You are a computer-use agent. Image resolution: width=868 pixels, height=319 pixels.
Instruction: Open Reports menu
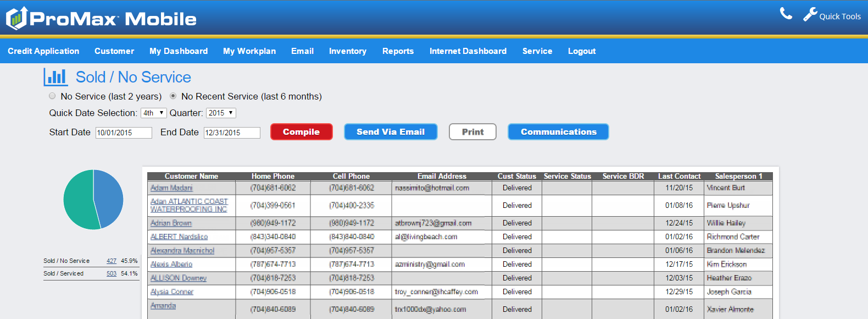tap(398, 51)
